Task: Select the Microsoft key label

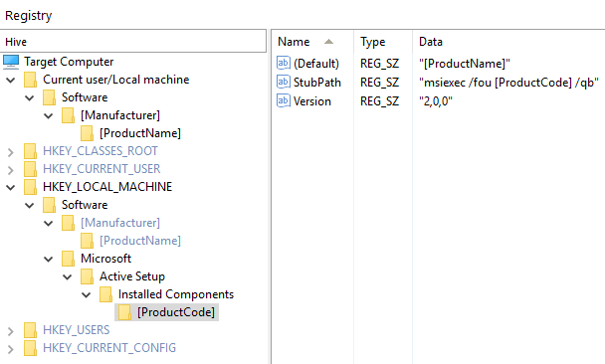Action: click(x=106, y=259)
